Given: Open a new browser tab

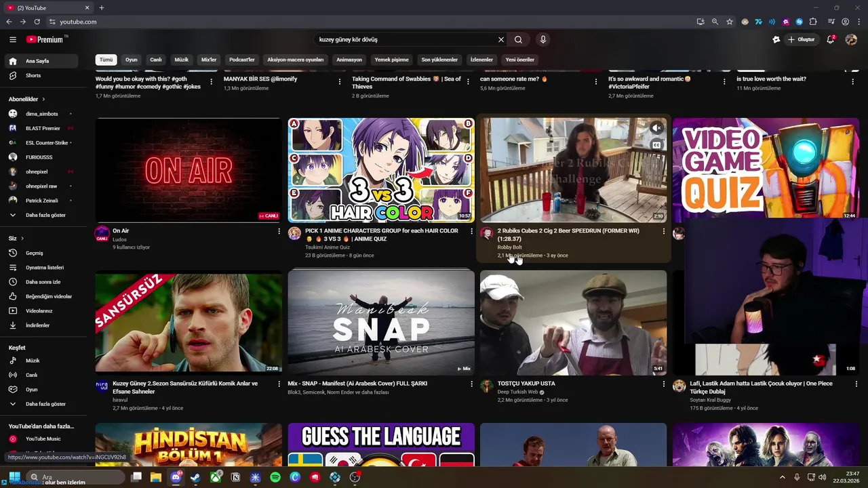Looking at the screenshot, I should [102, 7].
